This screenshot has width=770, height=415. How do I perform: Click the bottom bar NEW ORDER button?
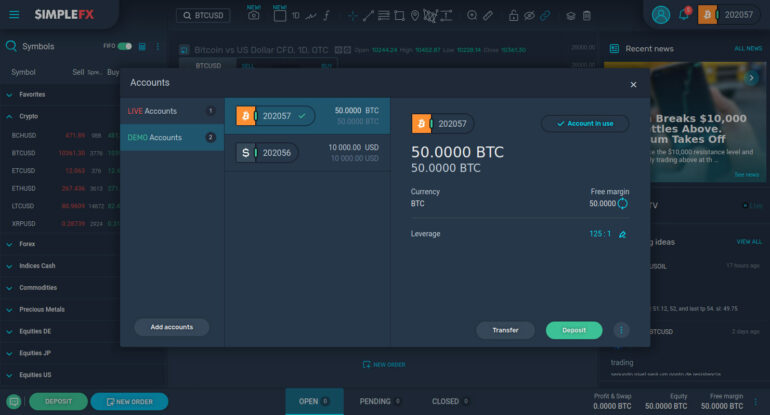pos(129,401)
